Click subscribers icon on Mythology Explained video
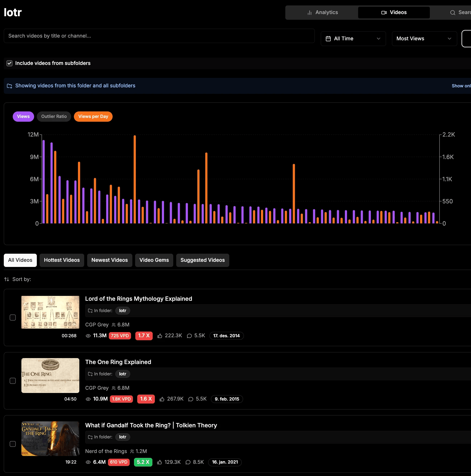This screenshot has width=471, height=476. pos(114,325)
